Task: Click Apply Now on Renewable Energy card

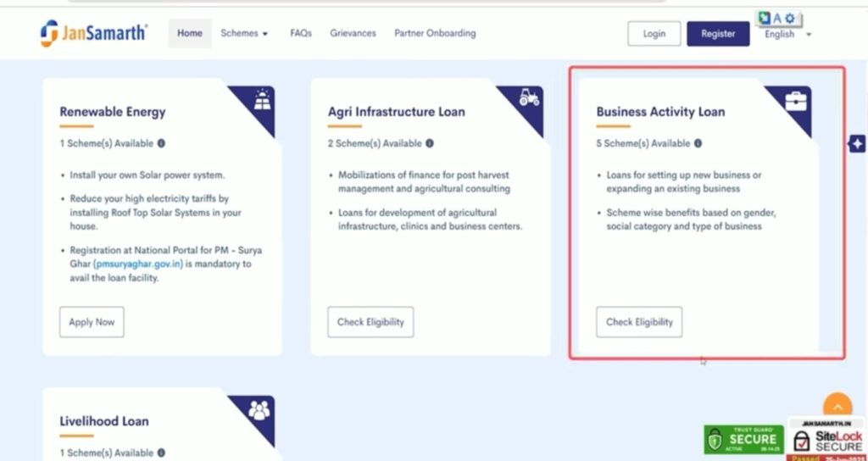Action: 92,322
